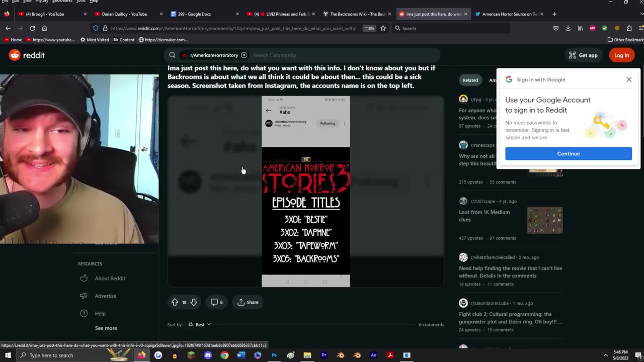
Task: Downvote the post with the down arrow
Action: pos(194,302)
